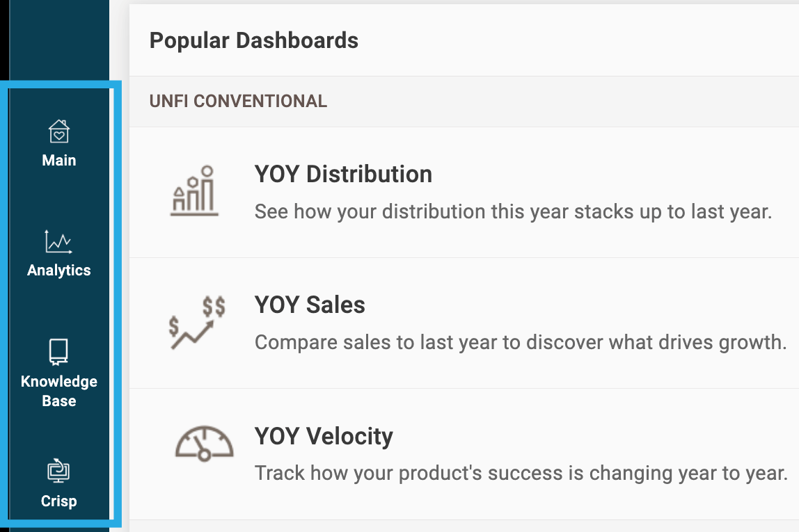799x532 pixels.
Task: Open the Crisp monitor icon
Action: [x=58, y=470]
